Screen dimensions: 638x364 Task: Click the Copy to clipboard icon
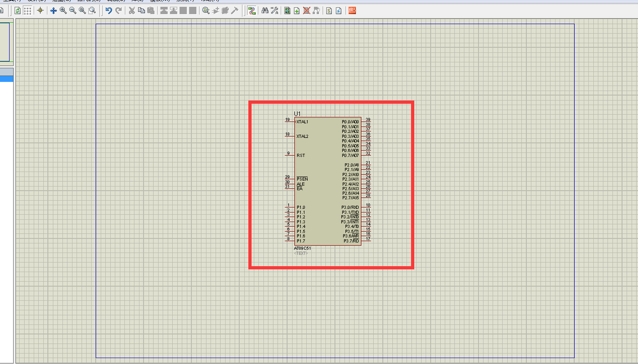pos(141,10)
